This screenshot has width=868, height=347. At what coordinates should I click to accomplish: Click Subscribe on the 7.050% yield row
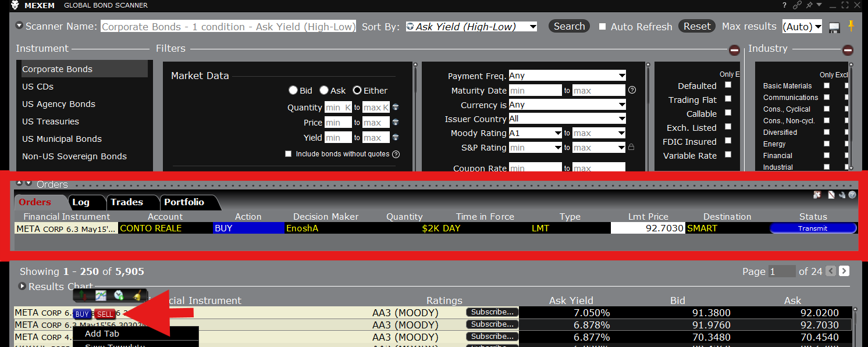click(x=492, y=312)
